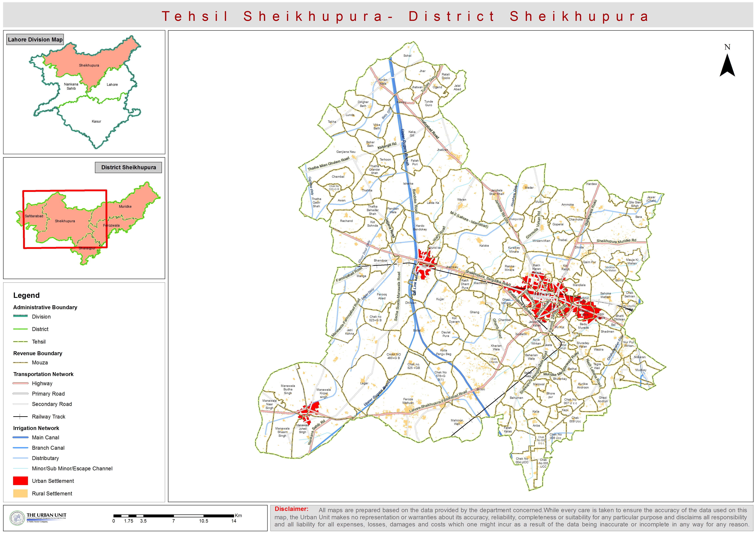Click the red Urban Settlement legend swatch
This screenshot has width=756, height=534.
(x=20, y=481)
